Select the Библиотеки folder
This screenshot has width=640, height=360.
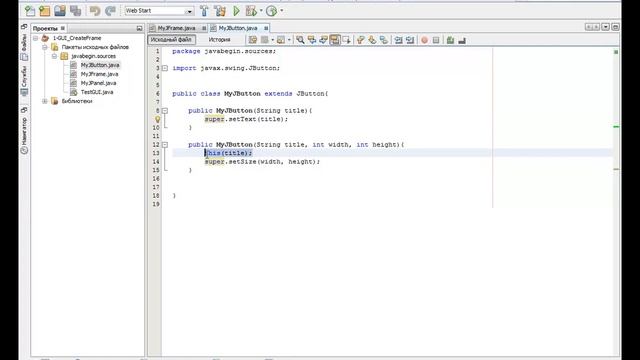coord(77,101)
